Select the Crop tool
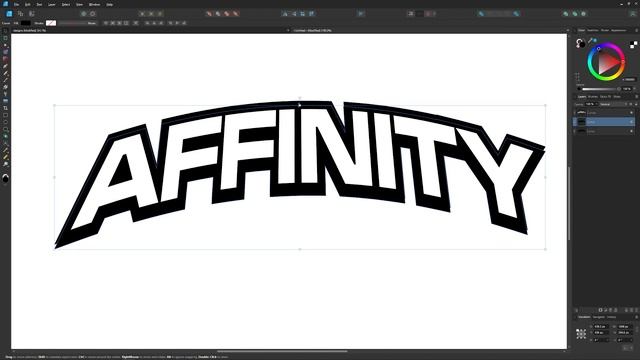Image resolution: width=640 pixels, height=360 pixels. coord(5,108)
